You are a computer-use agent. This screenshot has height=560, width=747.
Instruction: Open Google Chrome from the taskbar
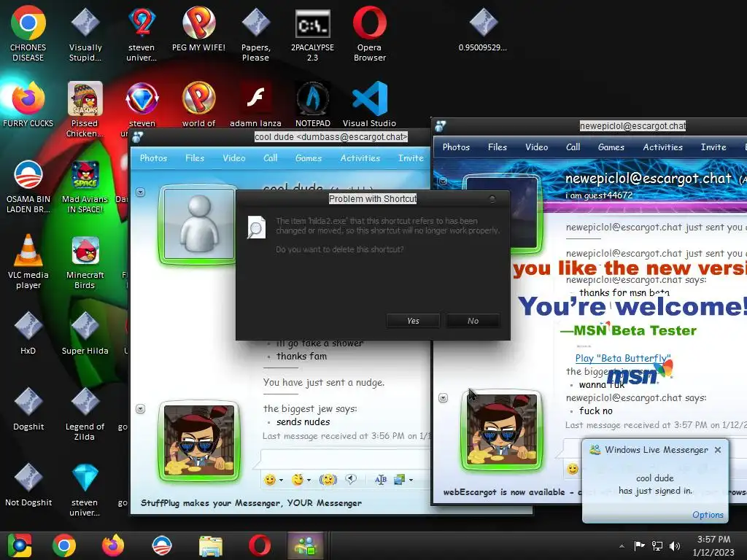64,545
